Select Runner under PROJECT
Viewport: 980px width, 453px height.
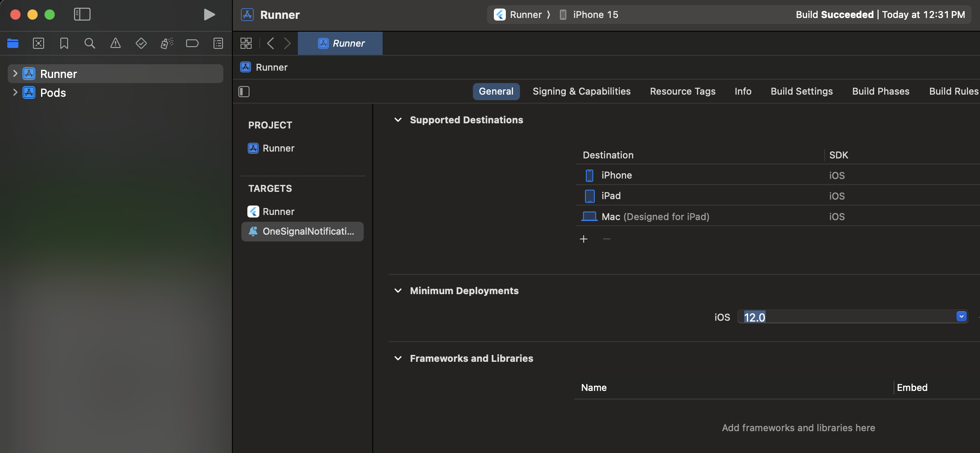[x=278, y=148]
